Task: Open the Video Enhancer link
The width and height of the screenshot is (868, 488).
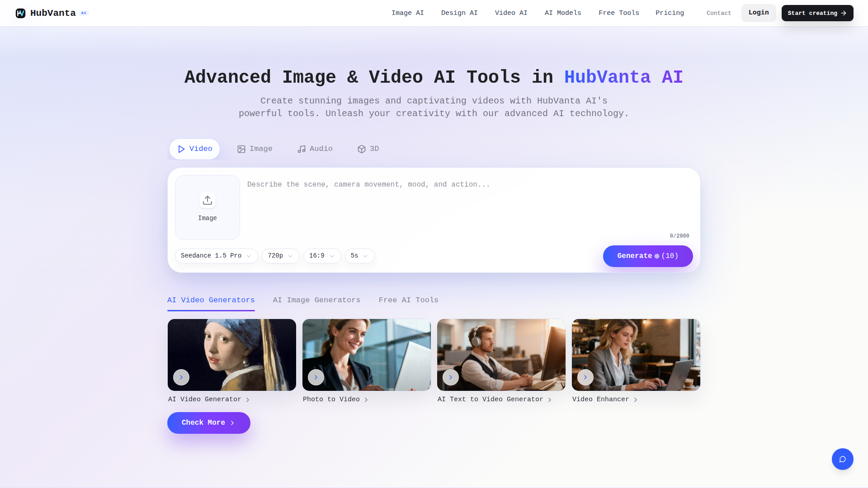Action: 605,399
